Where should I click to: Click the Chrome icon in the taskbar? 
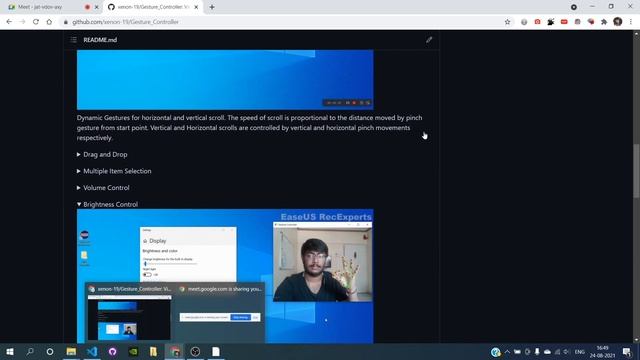(174, 351)
